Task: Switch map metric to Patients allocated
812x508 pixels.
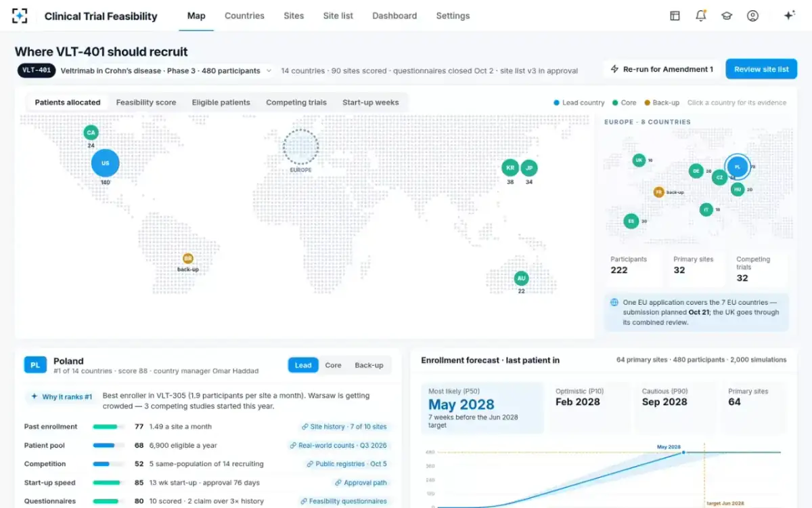Action: point(68,102)
